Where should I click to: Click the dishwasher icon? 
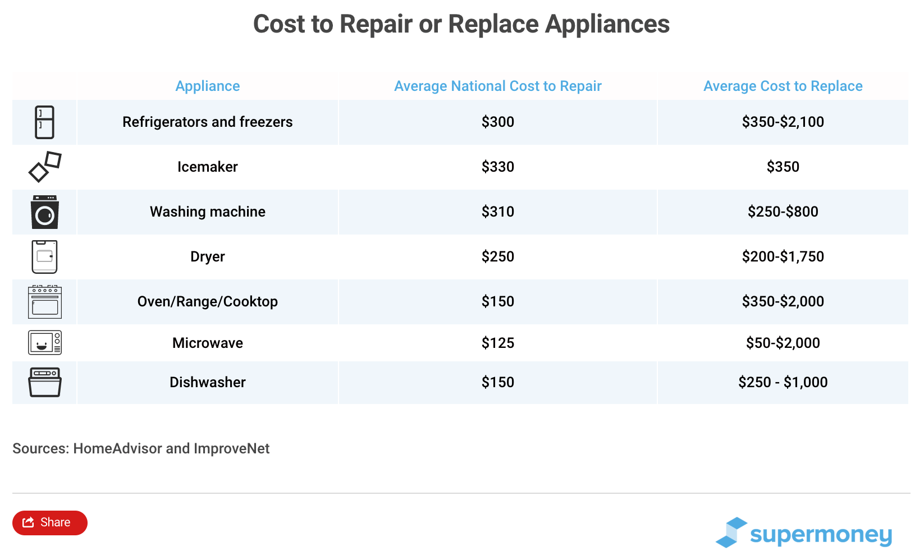click(44, 382)
